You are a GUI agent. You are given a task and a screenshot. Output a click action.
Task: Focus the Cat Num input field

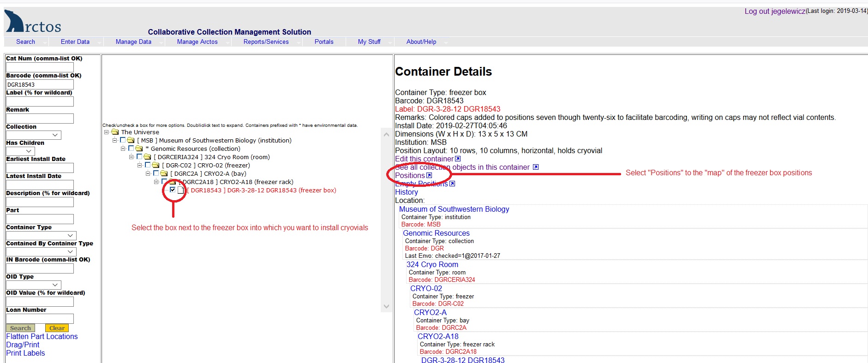point(40,67)
